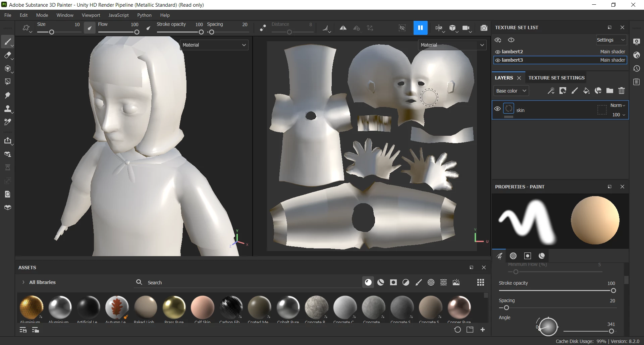Open the brush Alpha properties tab
Image resolution: width=644 pixels, height=345 pixels.
(513, 256)
